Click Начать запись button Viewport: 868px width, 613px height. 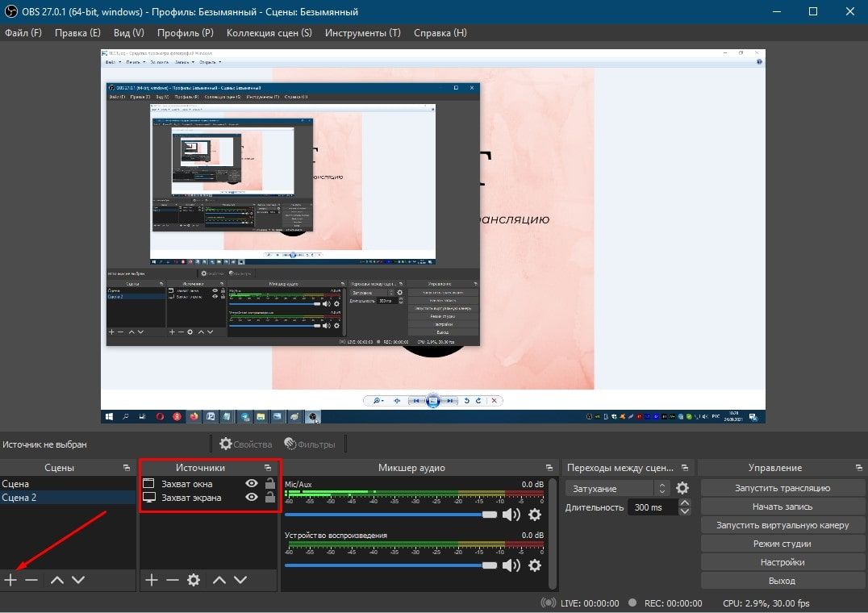[782, 507]
